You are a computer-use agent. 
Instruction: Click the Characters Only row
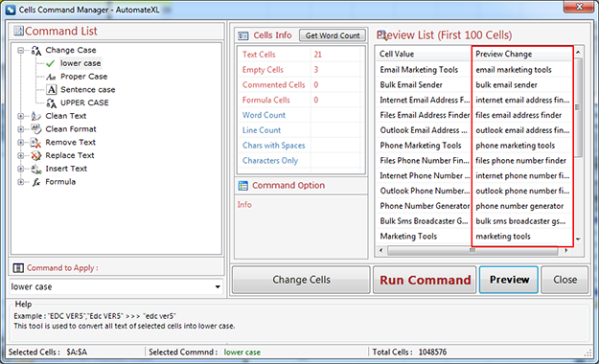tap(300, 161)
